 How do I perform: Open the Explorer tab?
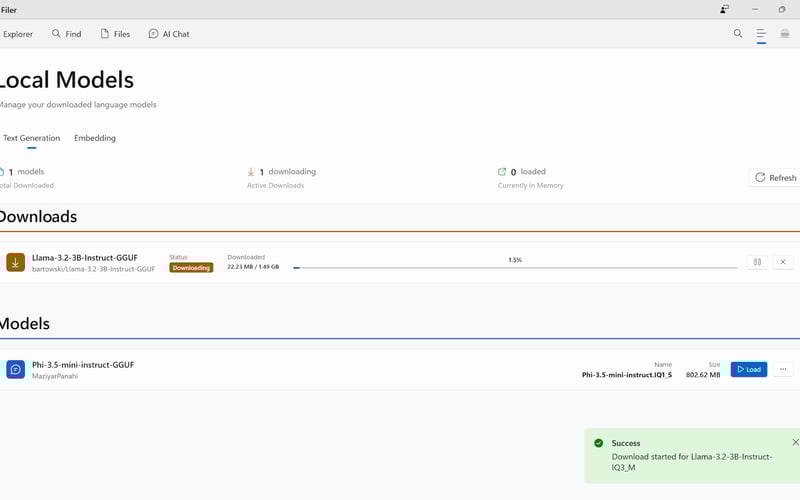17,34
